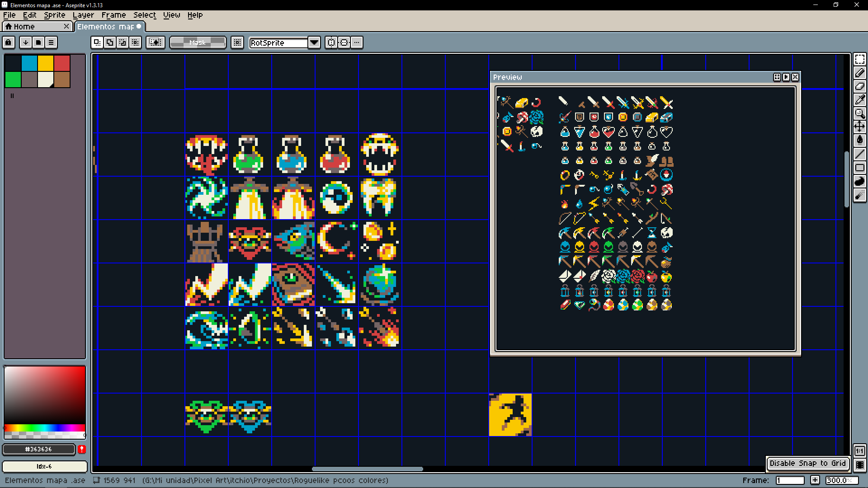Select the Paint Bucket tool
Screen dimensions: 868x488
[x=859, y=141]
